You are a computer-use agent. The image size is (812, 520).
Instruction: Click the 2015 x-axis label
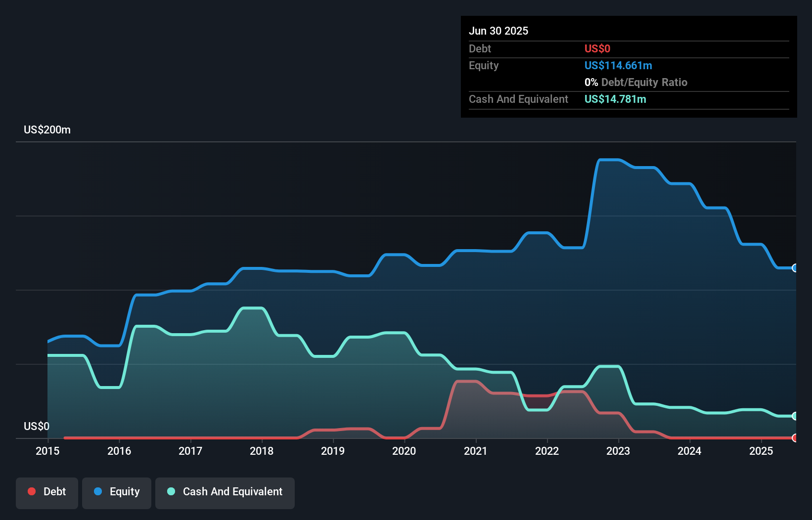pyautogui.click(x=47, y=451)
